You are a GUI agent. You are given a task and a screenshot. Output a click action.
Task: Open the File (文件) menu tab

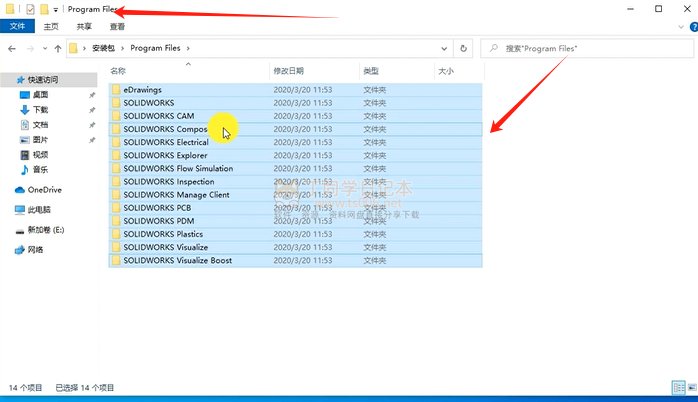pos(17,27)
